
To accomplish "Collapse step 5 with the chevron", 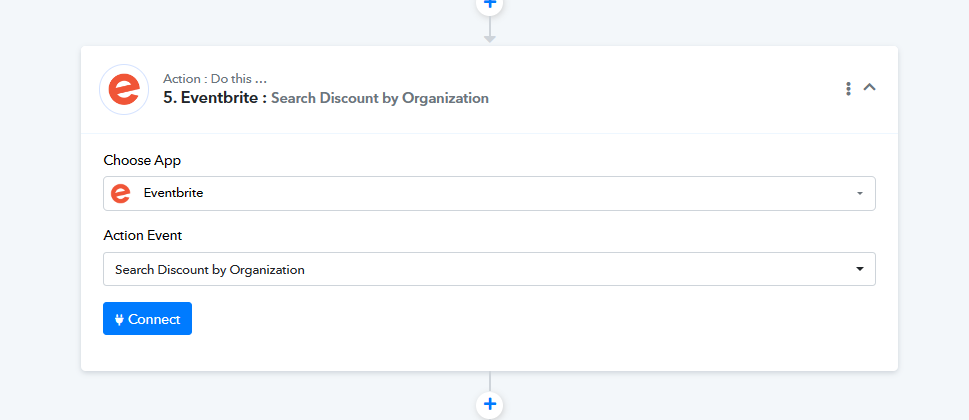I will point(870,88).
